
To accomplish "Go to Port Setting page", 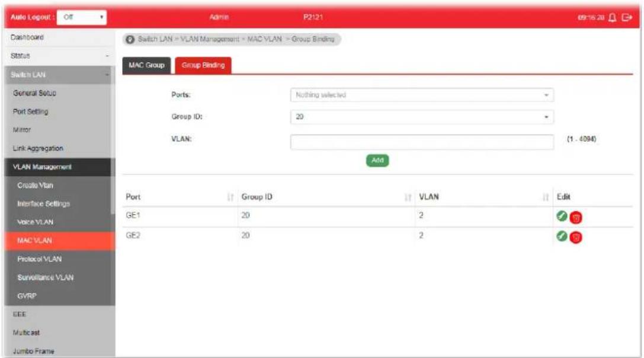I will (x=58, y=111).
